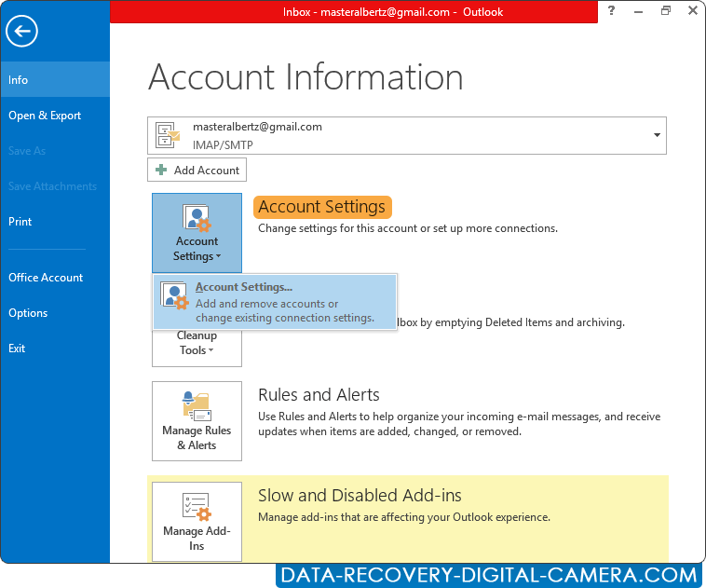Open the Cleanup Tools dropdown
This screenshot has width=706, height=588.
click(x=197, y=348)
